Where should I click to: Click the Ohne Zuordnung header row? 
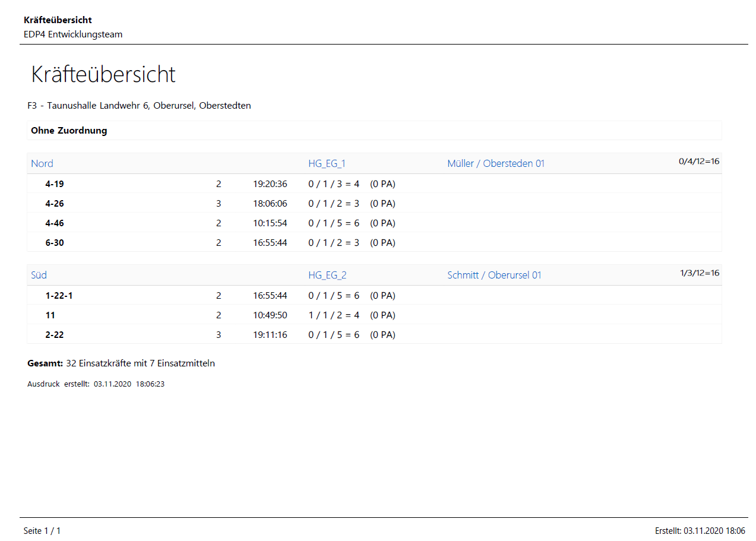69,131
